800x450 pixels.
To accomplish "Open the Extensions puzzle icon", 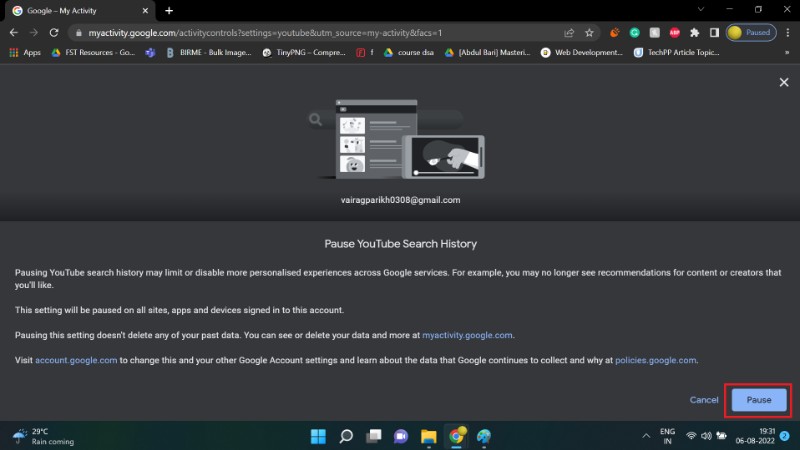I will 694,33.
